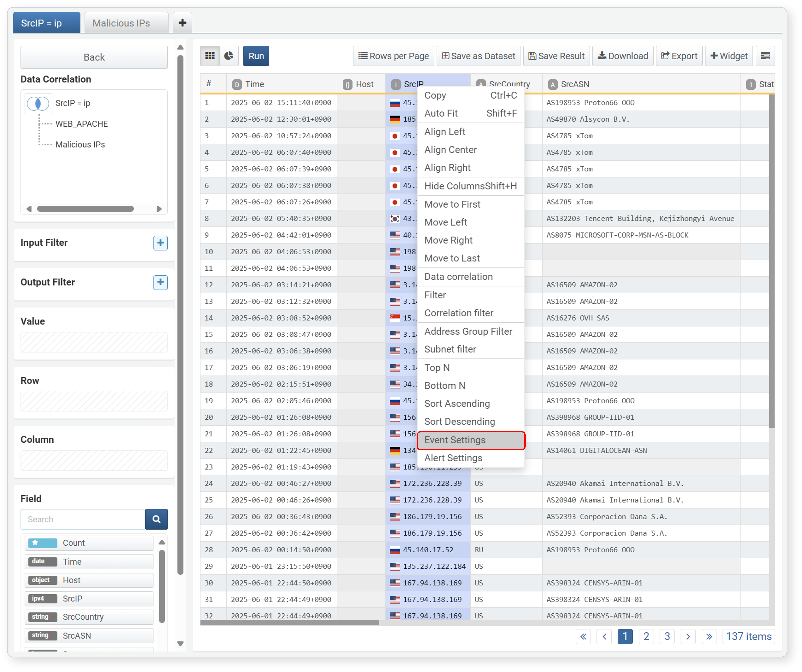The image size is (802, 672).
Task: Select Subnet filter menu entry
Action: pos(470,349)
